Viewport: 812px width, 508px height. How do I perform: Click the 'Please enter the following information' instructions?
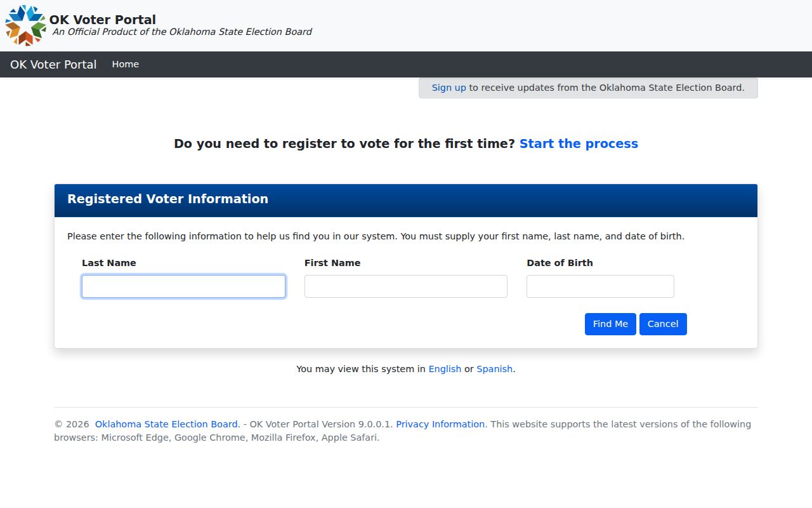376,236
